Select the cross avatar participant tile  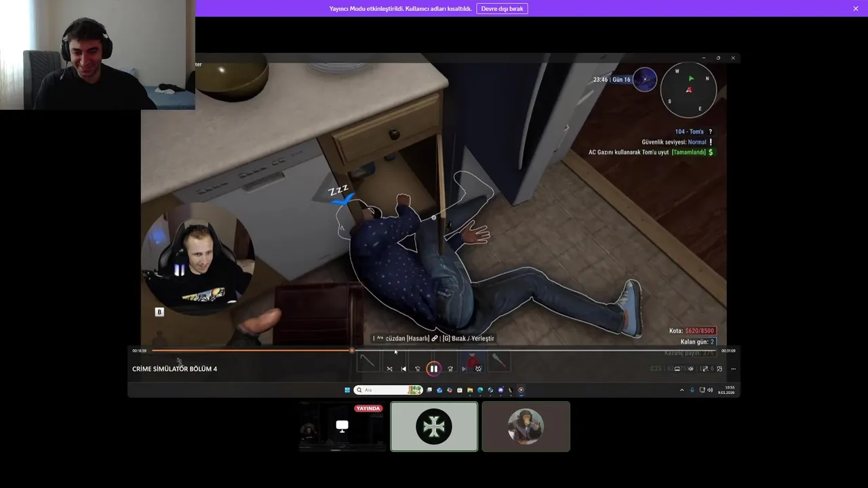(x=434, y=426)
